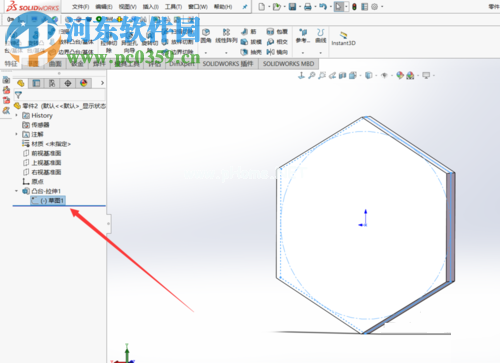500x363 pixels.
Task: Open dropdown arrow beside New document
Action: pos(269,7)
